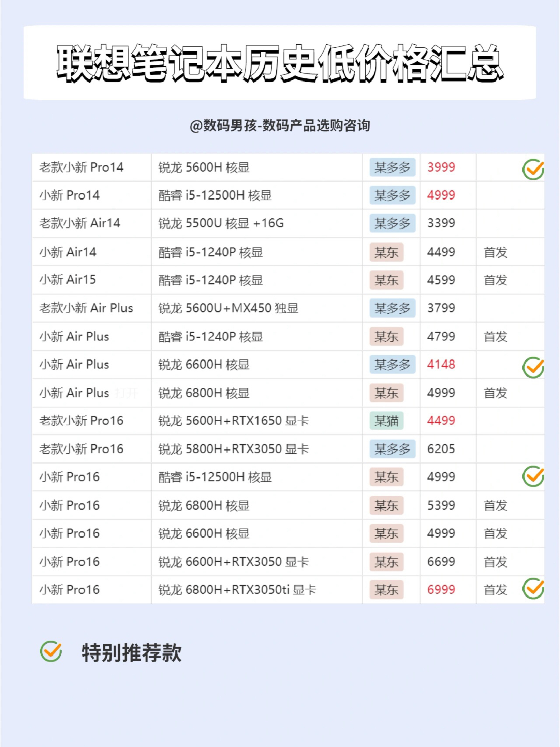The image size is (560, 747).
Task: Click the 特别推荐款 legend text
Action: (x=131, y=652)
